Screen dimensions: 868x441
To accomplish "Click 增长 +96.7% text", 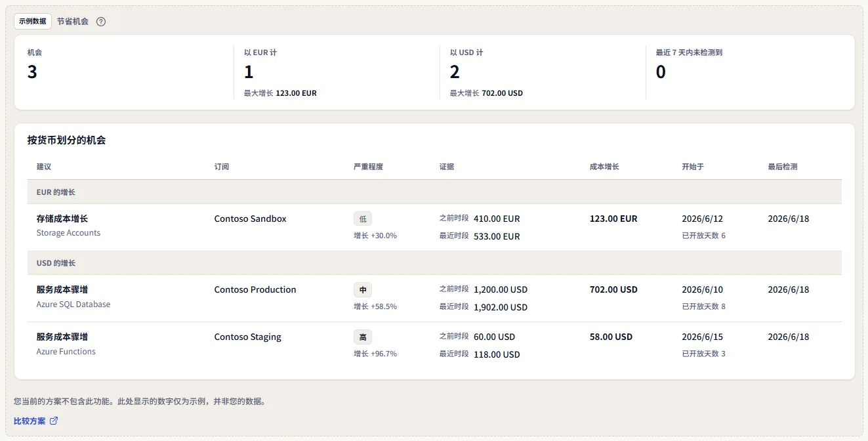I will [x=375, y=354].
